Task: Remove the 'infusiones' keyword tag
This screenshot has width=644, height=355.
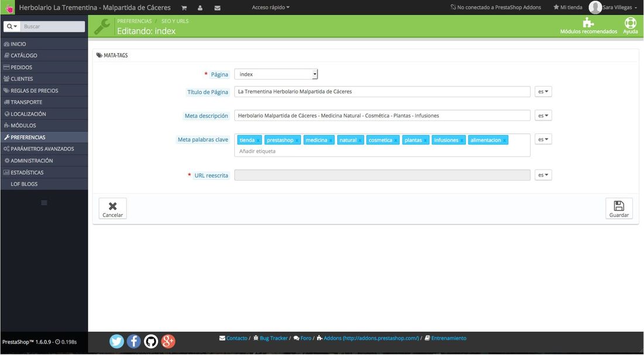Action: [x=462, y=140]
